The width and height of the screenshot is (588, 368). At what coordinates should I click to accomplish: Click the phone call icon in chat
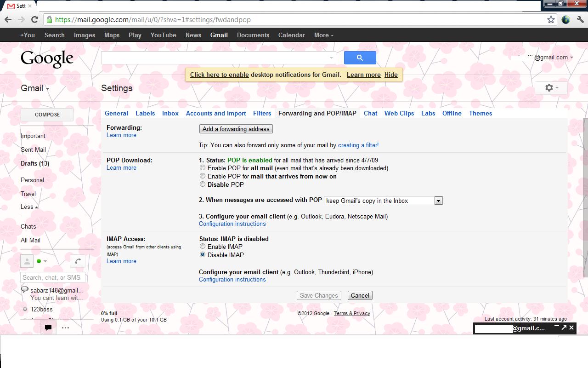pyautogui.click(x=78, y=261)
